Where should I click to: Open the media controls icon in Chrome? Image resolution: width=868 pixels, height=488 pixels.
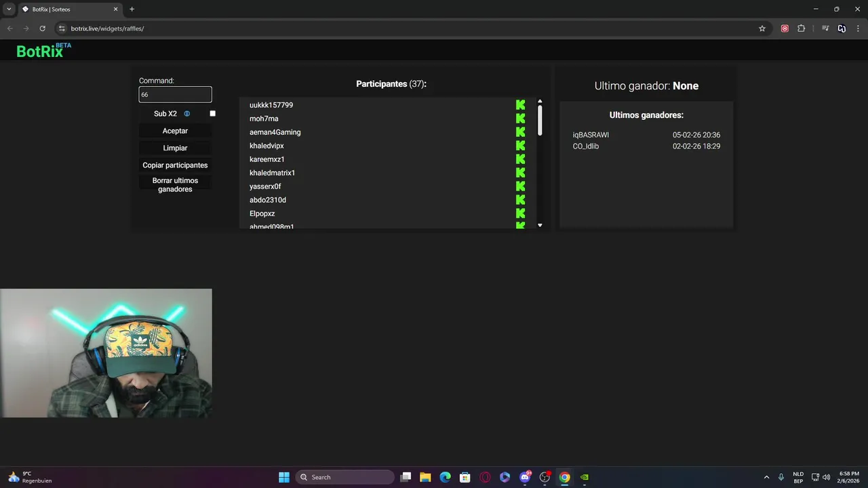click(x=825, y=28)
